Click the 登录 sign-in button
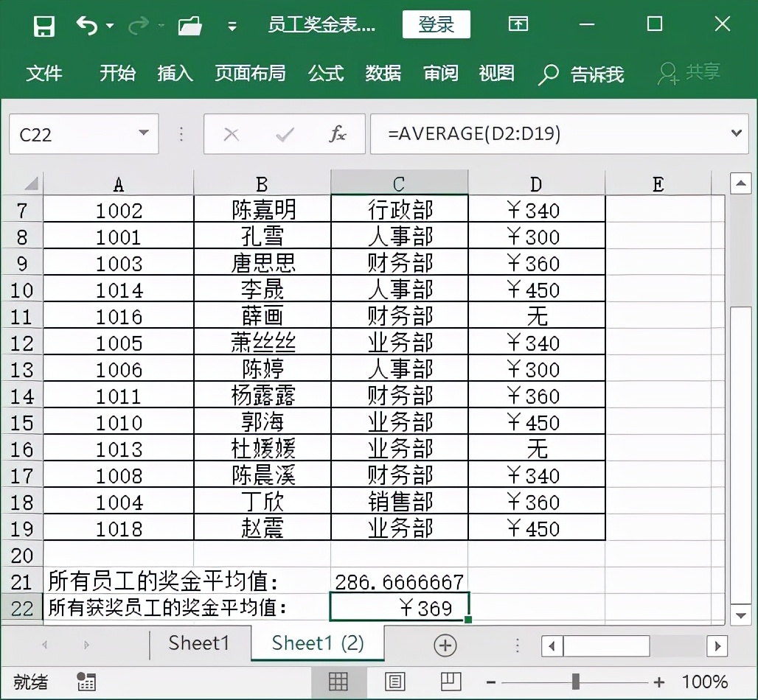 point(436,24)
